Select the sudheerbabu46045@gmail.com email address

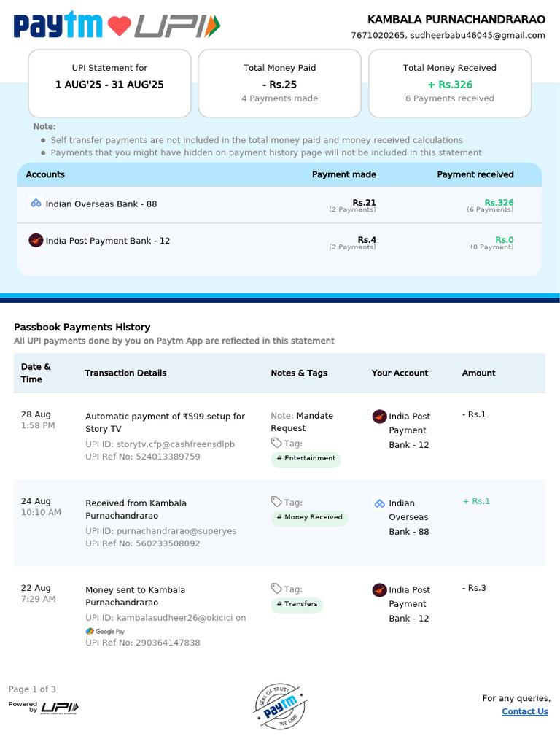[x=478, y=35]
